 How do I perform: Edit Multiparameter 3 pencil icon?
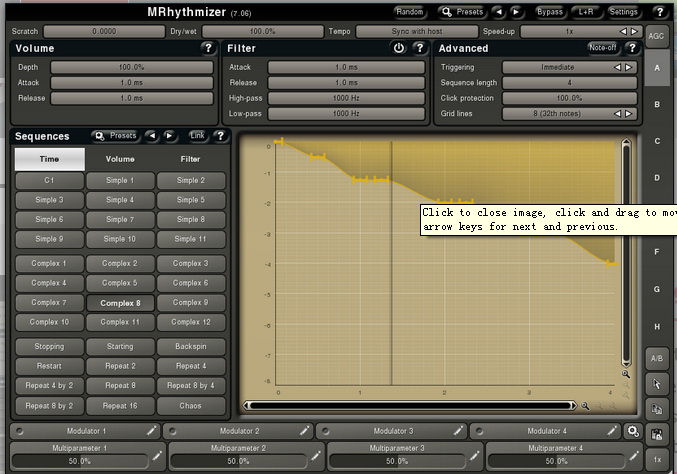pyautogui.click(x=474, y=455)
